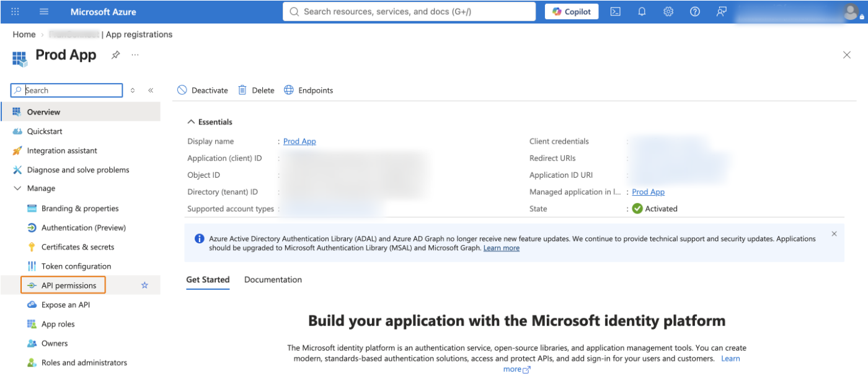Click Learn more in the ADAL banner
Screen dimensions: 868x379
[502, 248]
